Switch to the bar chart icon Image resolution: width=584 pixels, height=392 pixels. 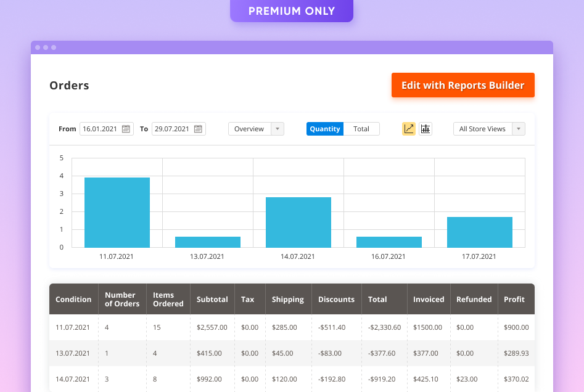[425, 128]
